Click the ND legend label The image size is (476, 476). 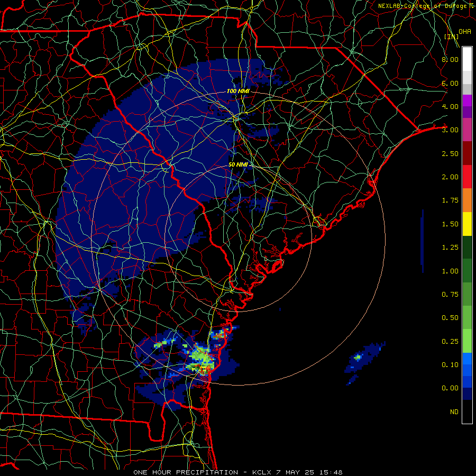tap(454, 412)
